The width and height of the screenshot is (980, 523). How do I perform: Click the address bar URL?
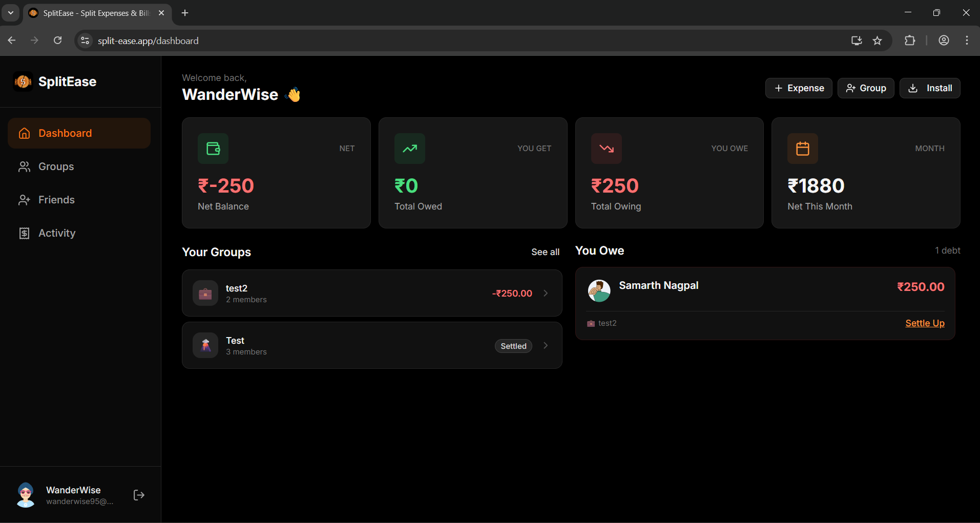pyautogui.click(x=148, y=41)
